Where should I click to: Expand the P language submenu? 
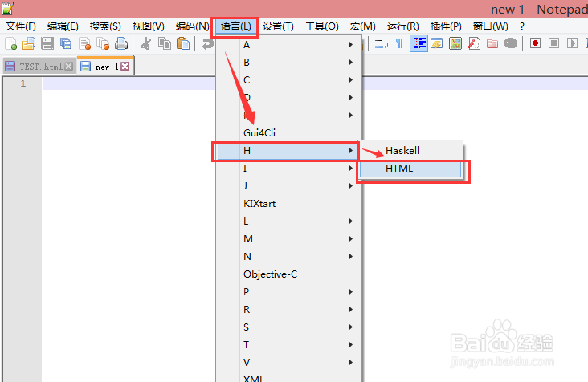pyautogui.click(x=288, y=292)
